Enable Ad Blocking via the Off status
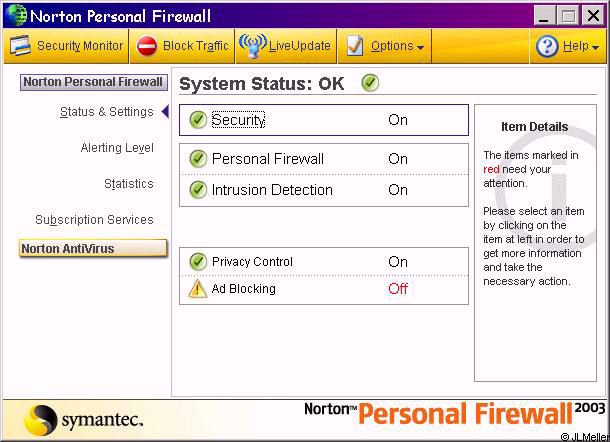 point(398,289)
